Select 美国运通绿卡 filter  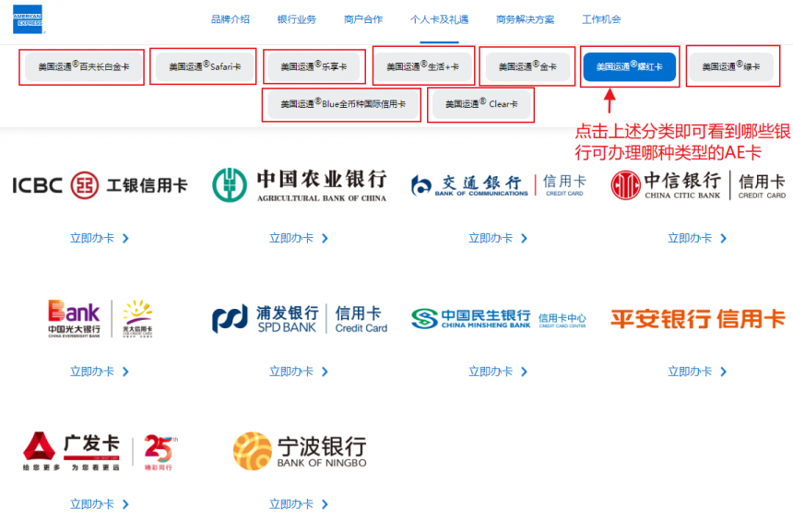731,66
